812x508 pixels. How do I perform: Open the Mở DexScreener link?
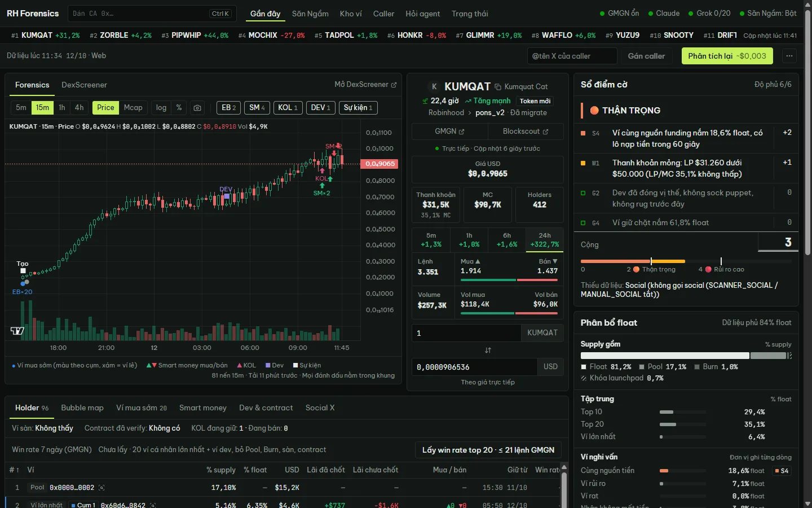(x=365, y=85)
